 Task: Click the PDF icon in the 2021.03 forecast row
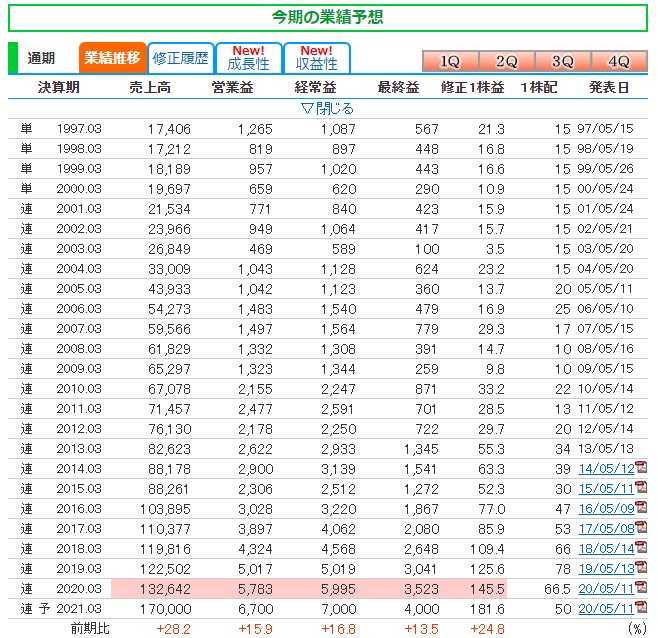pyautogui.click(x=641, y=608)
